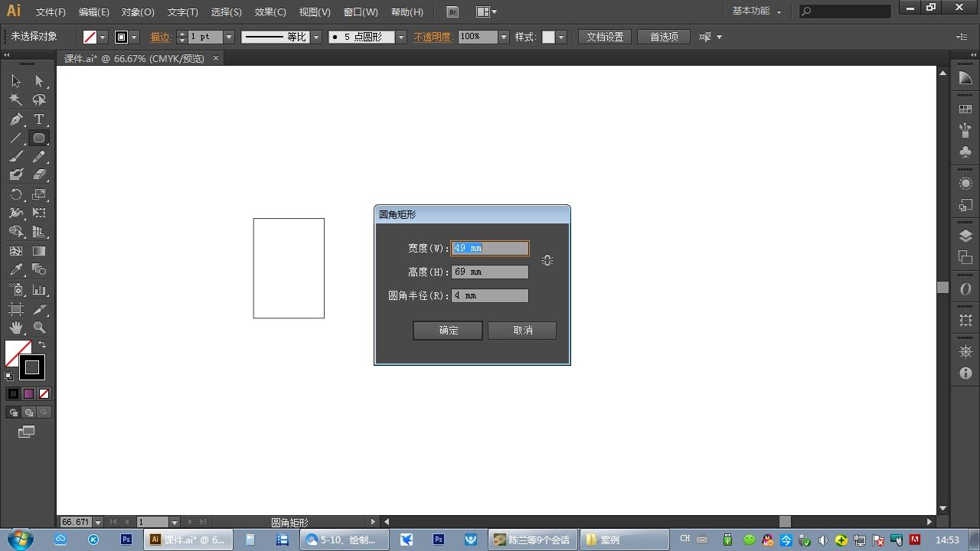Select the Pen tool
The height and width of the screenshot is (551, 980).
pos(16,119)
